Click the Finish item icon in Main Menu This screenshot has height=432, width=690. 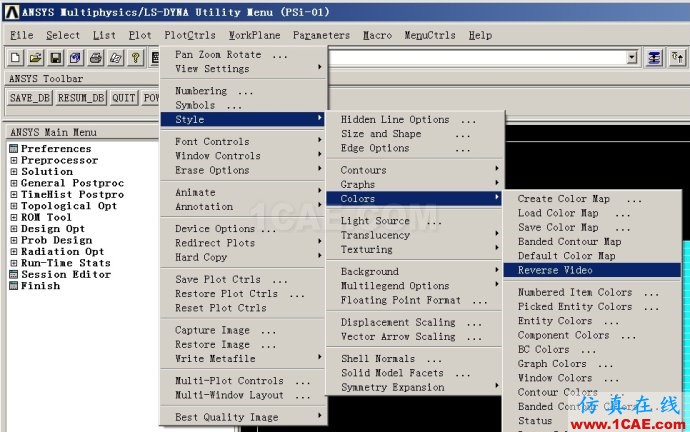[14, 286]
